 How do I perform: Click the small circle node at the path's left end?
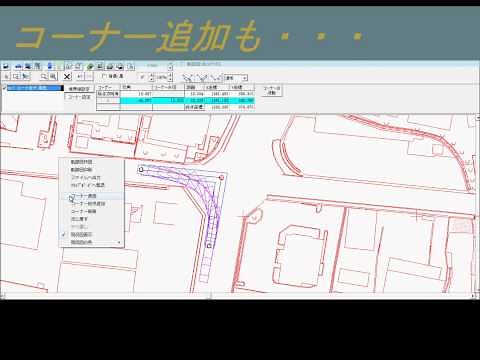coord(141,170)
